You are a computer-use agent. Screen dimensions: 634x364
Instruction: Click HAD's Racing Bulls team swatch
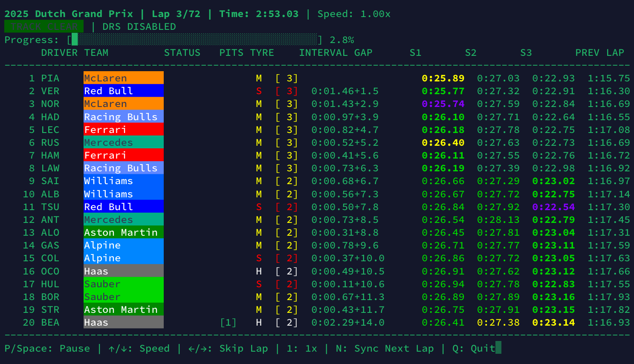[x=124, y=116]
